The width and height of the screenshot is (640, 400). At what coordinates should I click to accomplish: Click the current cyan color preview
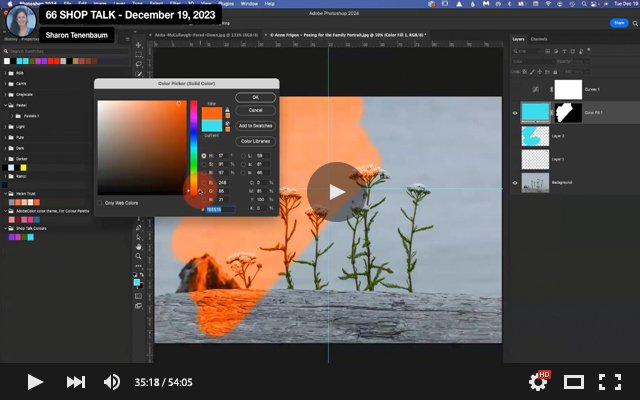tap(212, 126)
